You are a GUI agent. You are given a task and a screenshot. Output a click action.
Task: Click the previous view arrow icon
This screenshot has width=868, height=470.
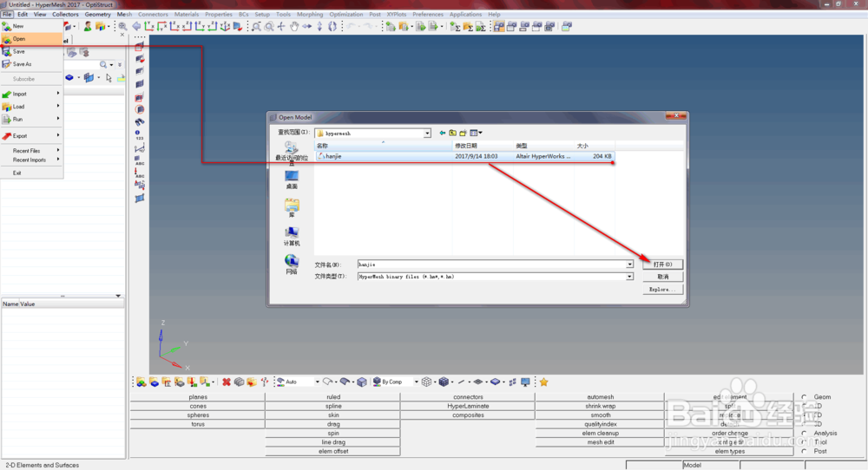click(136, 26)
